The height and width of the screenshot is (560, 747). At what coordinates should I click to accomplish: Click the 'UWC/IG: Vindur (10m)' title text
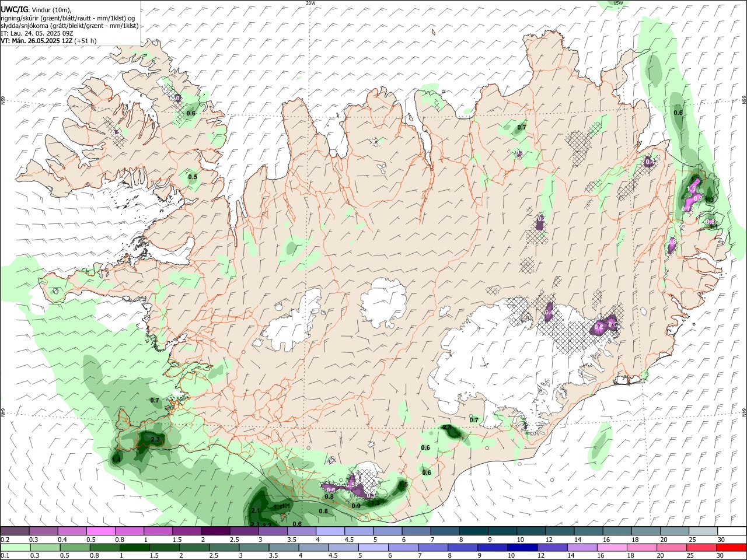point(36,10)
